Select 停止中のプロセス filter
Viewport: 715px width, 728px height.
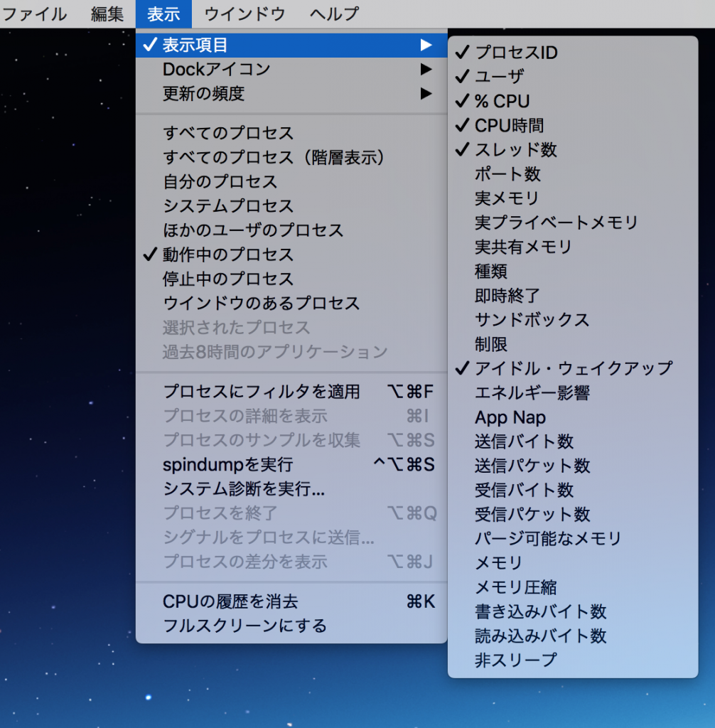coord(291,279)
